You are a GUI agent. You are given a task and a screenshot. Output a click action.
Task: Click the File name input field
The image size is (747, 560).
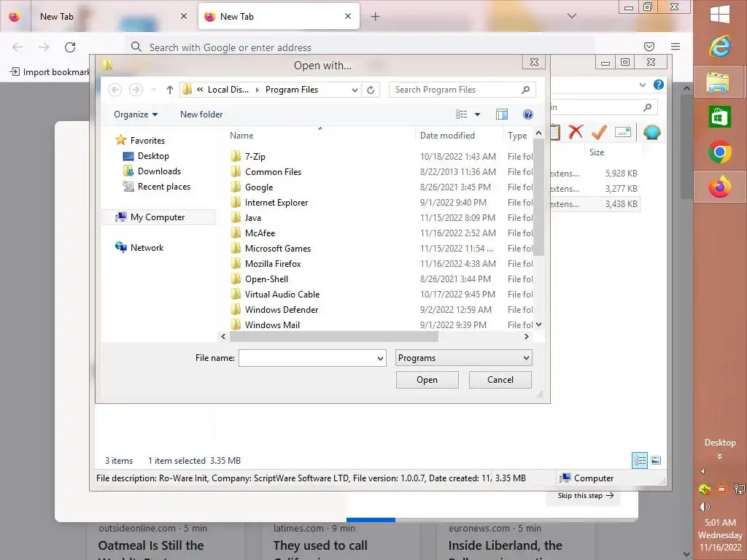click(x=308, y=358)
